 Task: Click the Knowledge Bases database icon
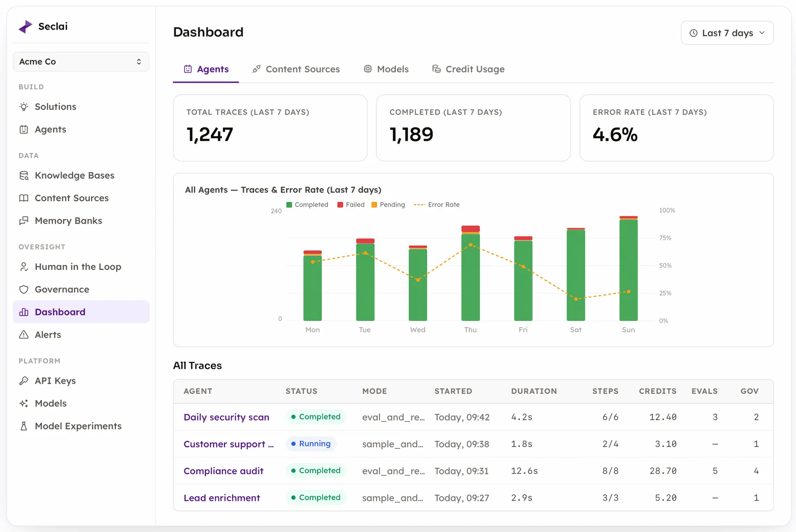[x=24, y=176]
